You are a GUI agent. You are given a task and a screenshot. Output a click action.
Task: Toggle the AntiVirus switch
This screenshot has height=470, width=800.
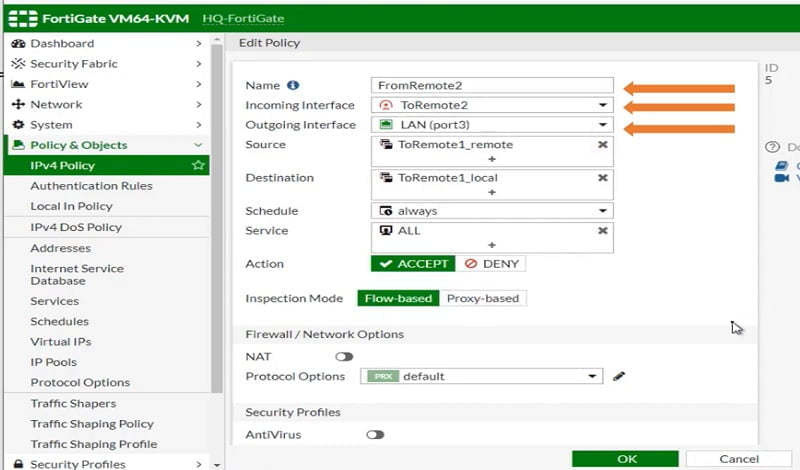click(375, 435)
